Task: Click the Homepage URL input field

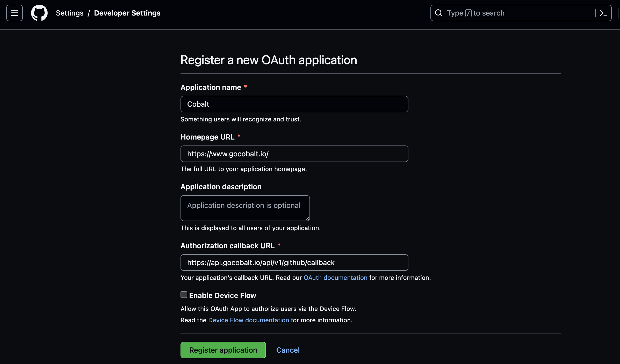Action: coord(294,154)
